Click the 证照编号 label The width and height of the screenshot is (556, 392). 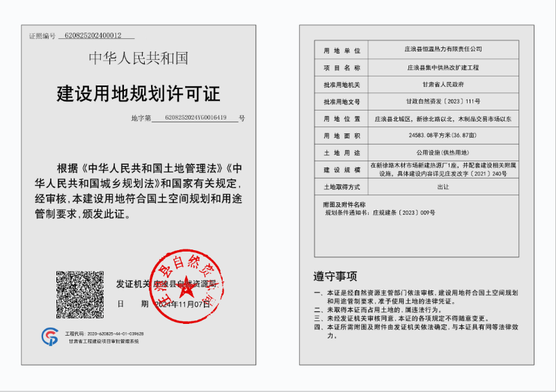(x=42, y=35)
